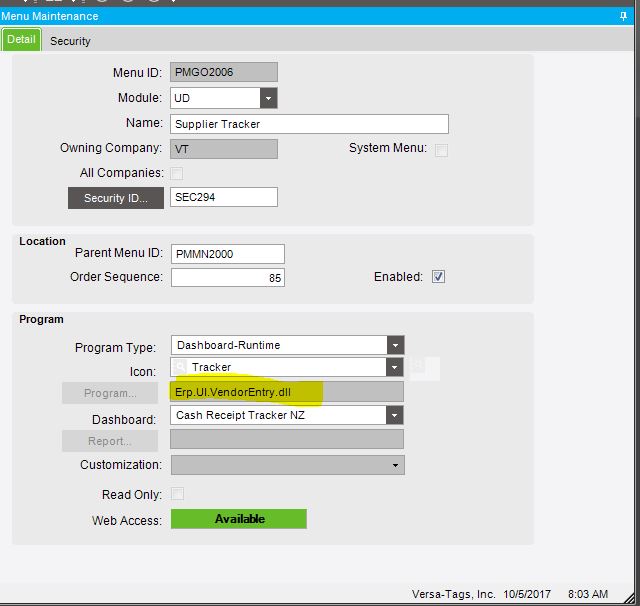Toggle the System Menu checkbox
The width and height of the screenshot is (640, 606).
(441, 150)
